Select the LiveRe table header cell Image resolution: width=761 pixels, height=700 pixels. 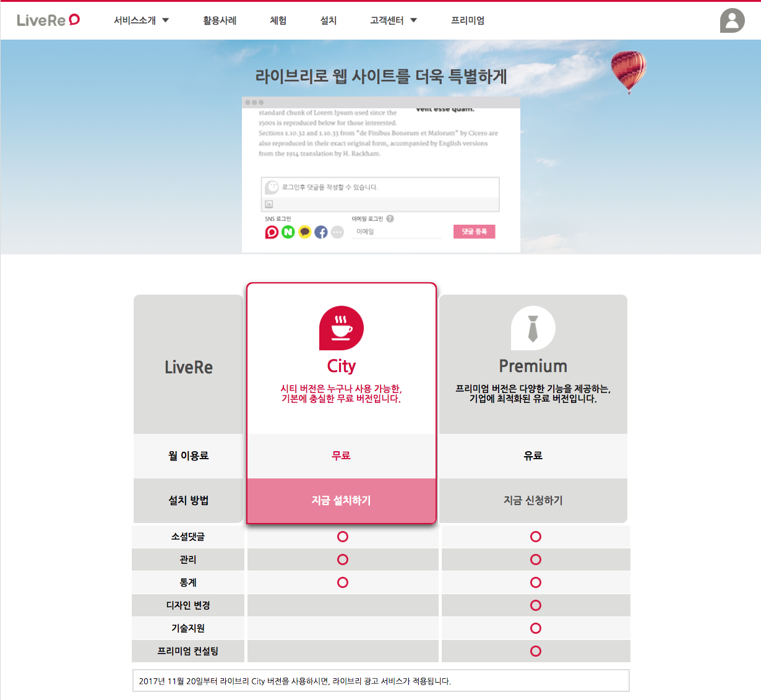coord(189,364)
